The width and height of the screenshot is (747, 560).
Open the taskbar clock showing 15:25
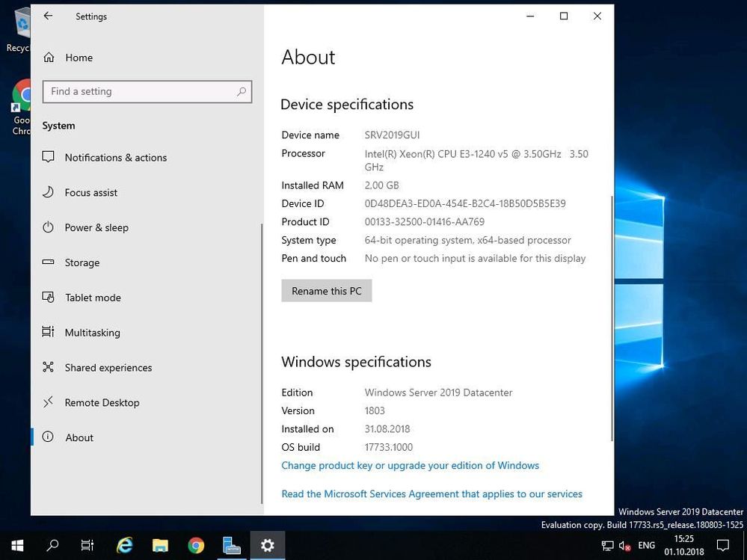tap(684, 546)
